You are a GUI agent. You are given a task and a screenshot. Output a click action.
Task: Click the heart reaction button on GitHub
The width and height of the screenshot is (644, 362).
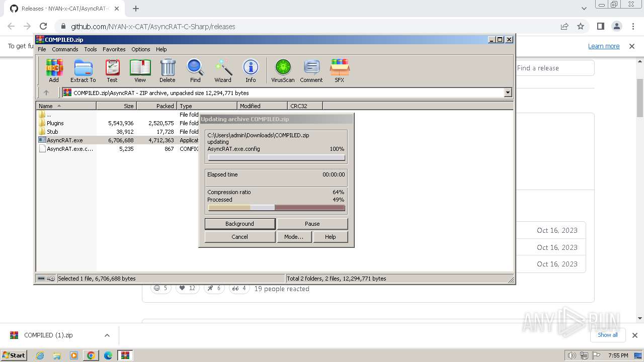tap(187, 288)
